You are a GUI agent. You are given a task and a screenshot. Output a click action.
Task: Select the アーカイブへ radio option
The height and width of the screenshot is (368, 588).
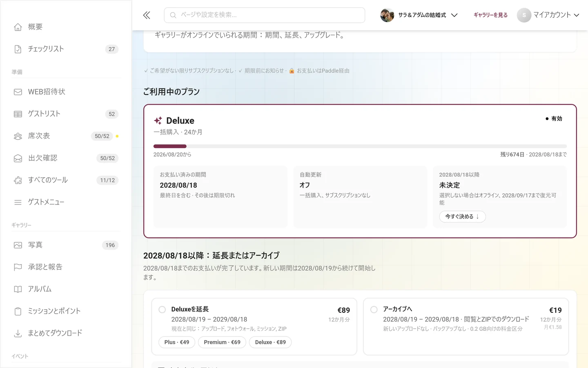[x=374, y=310]
